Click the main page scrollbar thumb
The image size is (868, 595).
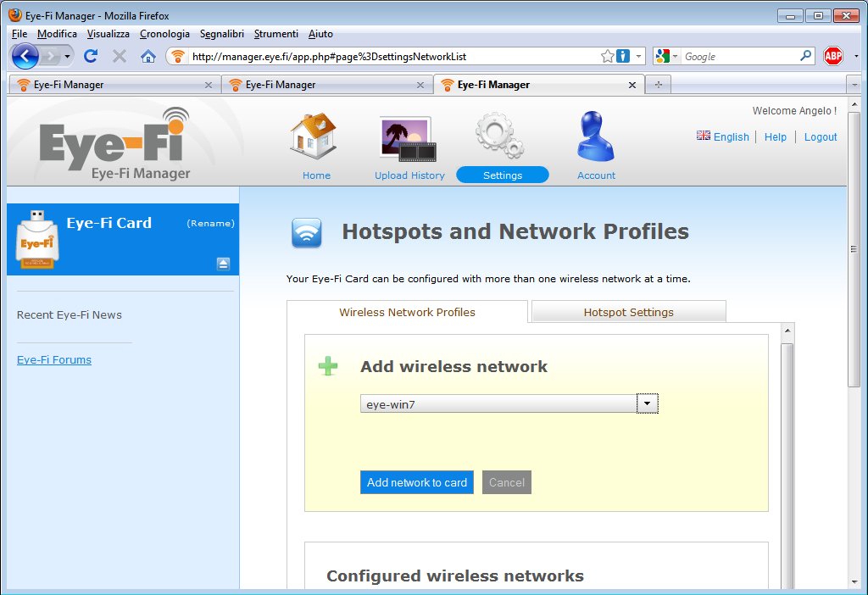coord(854,249)
